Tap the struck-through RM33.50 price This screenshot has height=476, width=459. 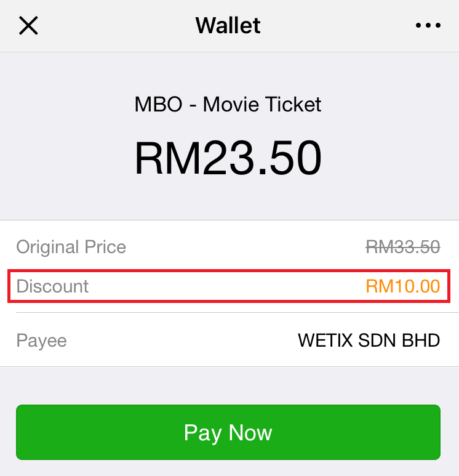tap(403, 246)
